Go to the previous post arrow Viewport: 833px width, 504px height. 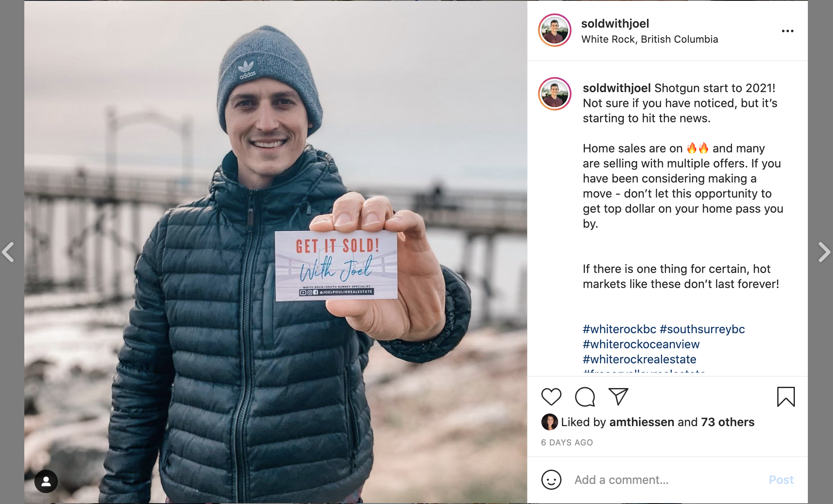pyautogui.click(x=8, y=252)
